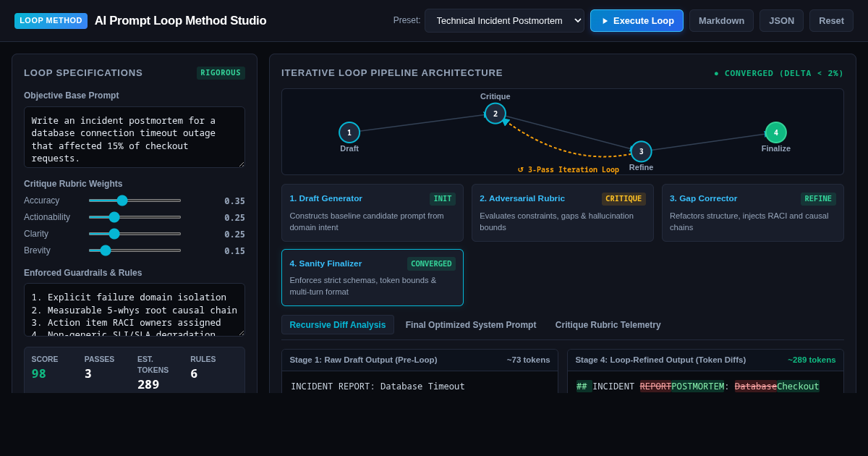Adjust the Actionability weight slider
This screenshot has width=868, height=456.
point(135,217)
